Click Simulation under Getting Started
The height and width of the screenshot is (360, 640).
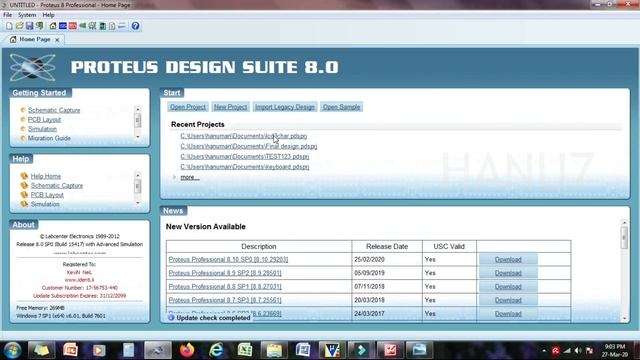click(x=42, y=129)
